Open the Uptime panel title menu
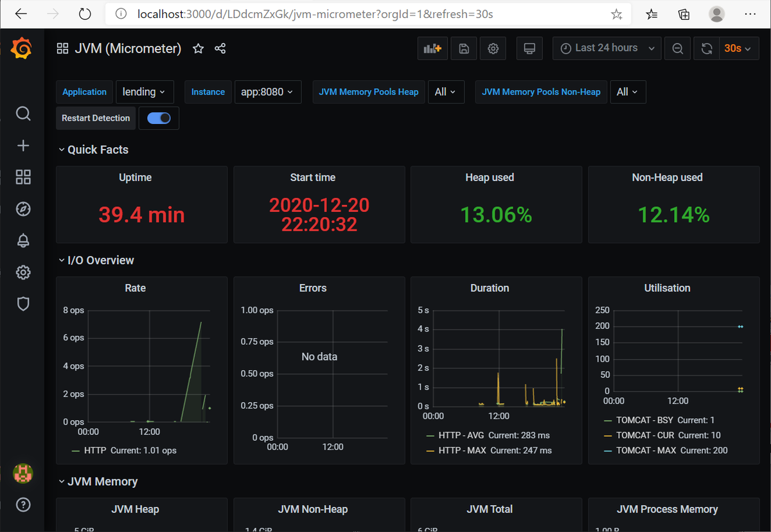 pyautogui.click(x=135, y=177)
